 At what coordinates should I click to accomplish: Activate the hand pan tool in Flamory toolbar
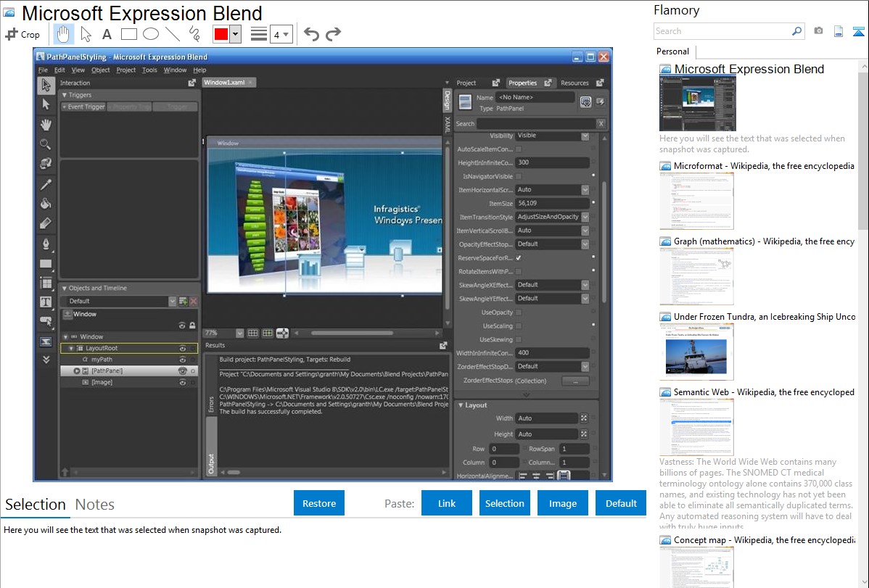pos(63,34)
